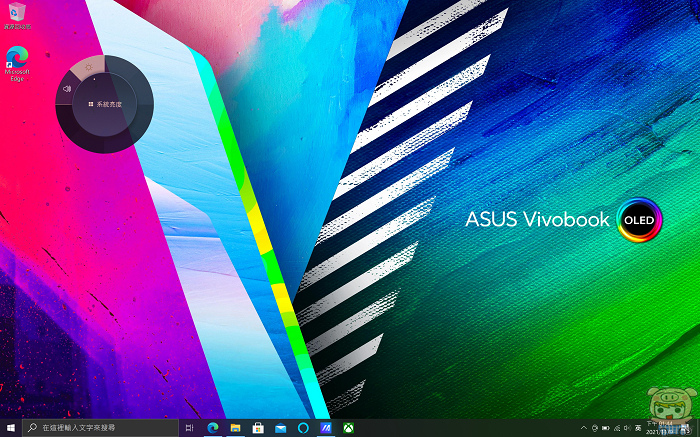This screenshot has height=437, width=700.
Task: Click the taskbar search text box
Action: tap(100, 428)
